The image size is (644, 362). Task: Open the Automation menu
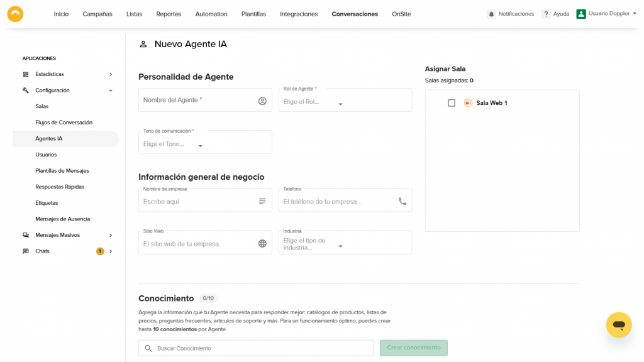[211, 14]
